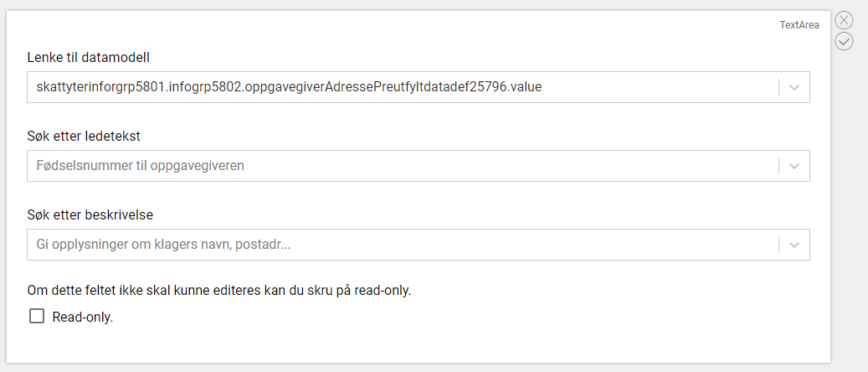Click divider beside Søk etter ledetekst chevron
Image resolution: width=868 pixels, height=372 pixels.
[779, 166]
